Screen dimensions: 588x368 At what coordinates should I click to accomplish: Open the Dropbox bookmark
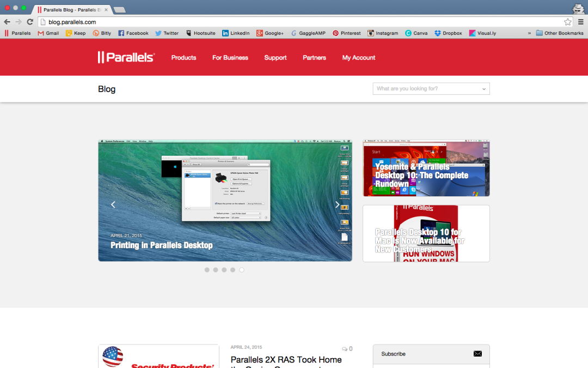point(448,33)
